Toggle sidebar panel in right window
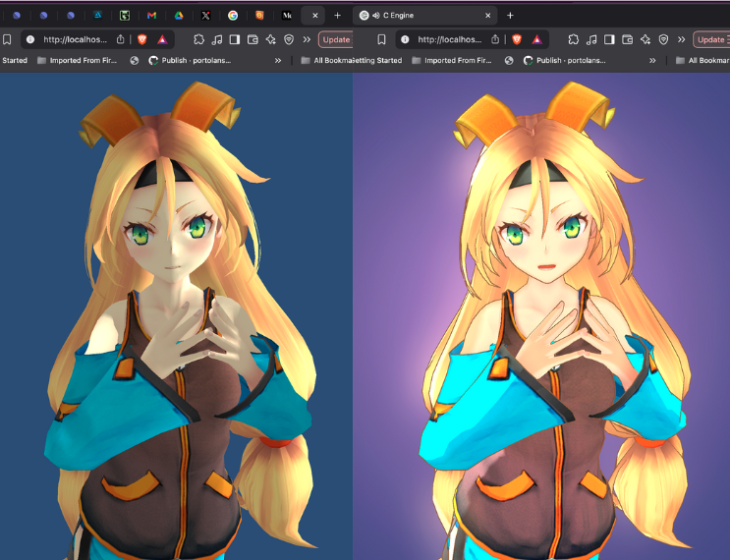Screen dimensions: 730x560 pyautogui.click(x=609, y=39)
